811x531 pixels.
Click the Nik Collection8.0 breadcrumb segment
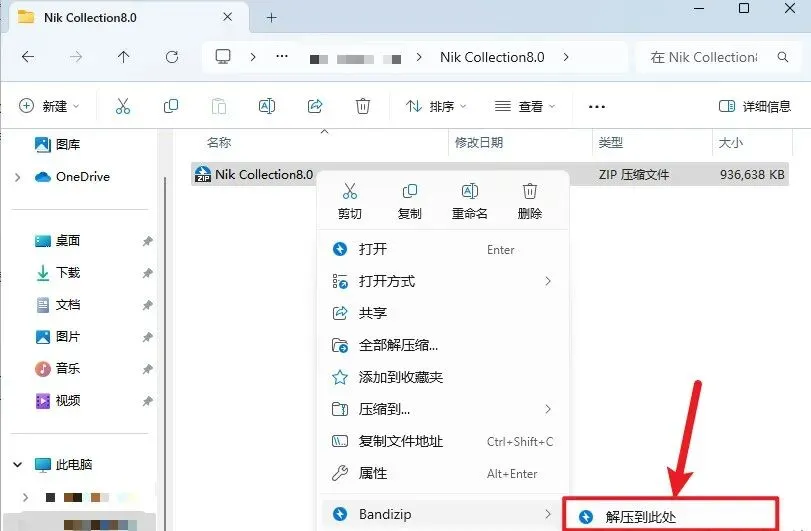pyautogui.click(x=492, y=57)
